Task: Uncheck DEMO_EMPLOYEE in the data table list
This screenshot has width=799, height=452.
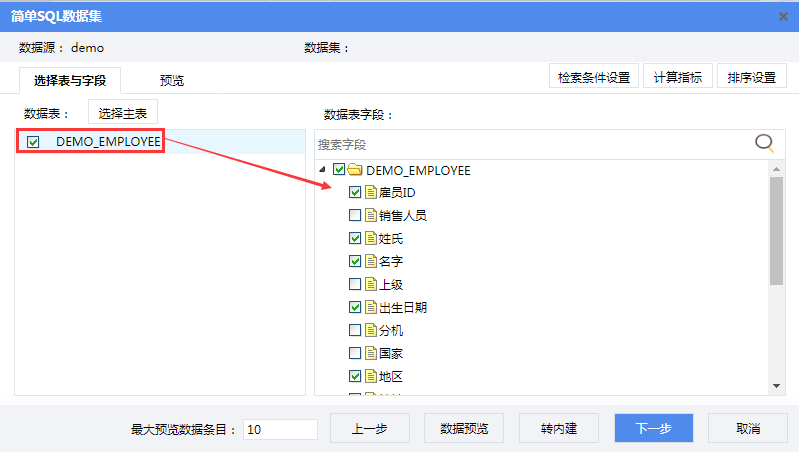Action: tap(33, 142)
